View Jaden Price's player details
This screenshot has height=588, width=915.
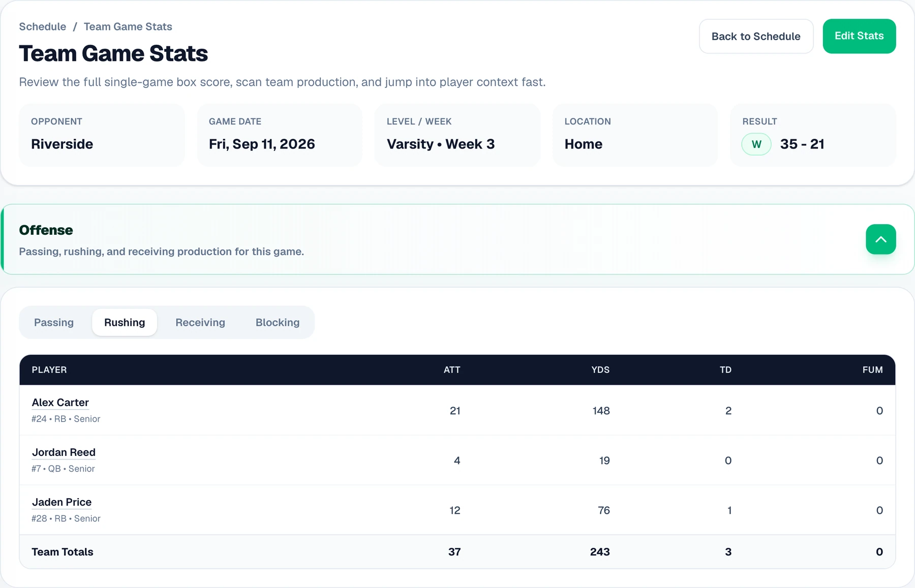point(62,502)
